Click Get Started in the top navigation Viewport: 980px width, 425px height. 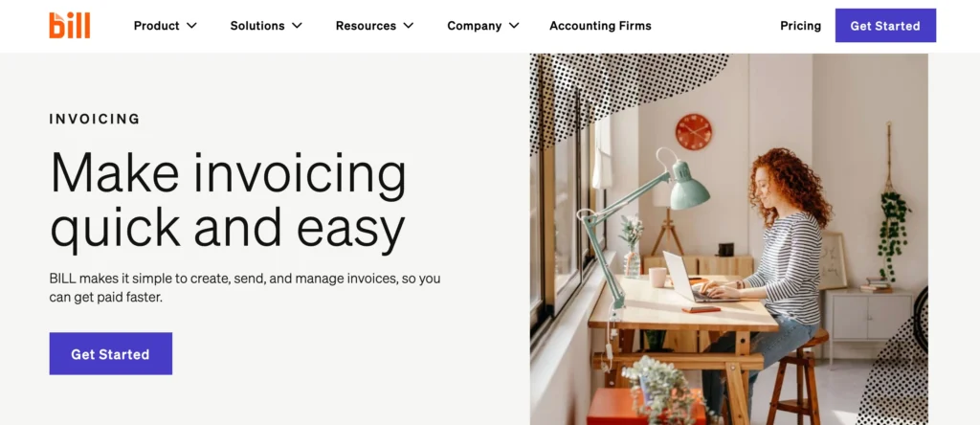(885, 26)
